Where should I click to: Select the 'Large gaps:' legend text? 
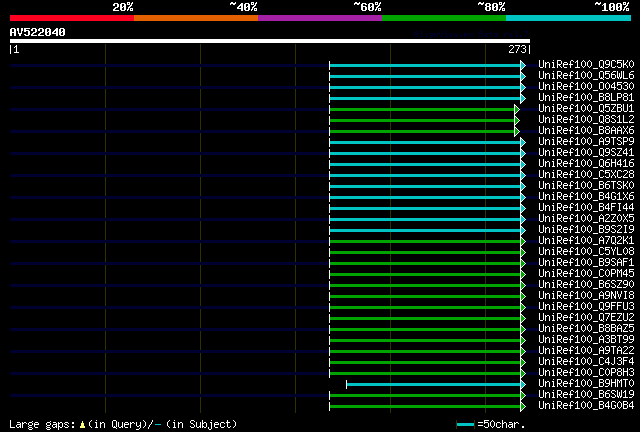42,425
